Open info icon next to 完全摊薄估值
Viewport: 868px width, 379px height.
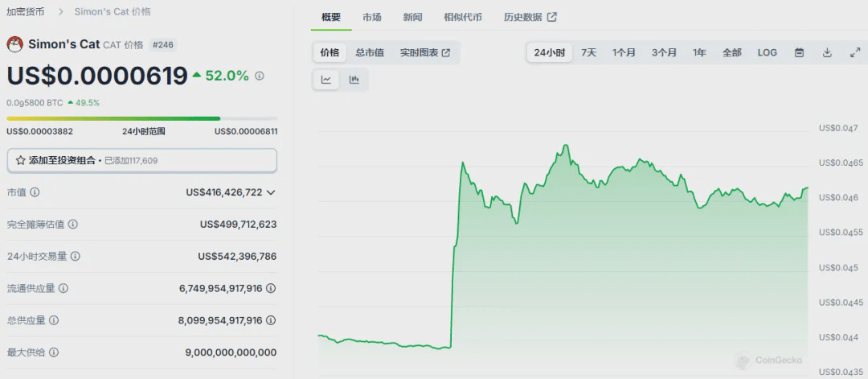(x=72, y=225)
